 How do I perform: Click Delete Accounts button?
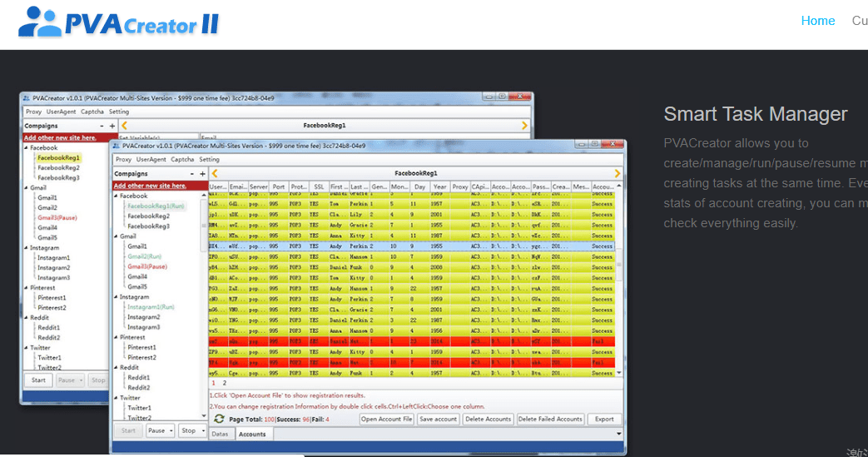(488, 420)
